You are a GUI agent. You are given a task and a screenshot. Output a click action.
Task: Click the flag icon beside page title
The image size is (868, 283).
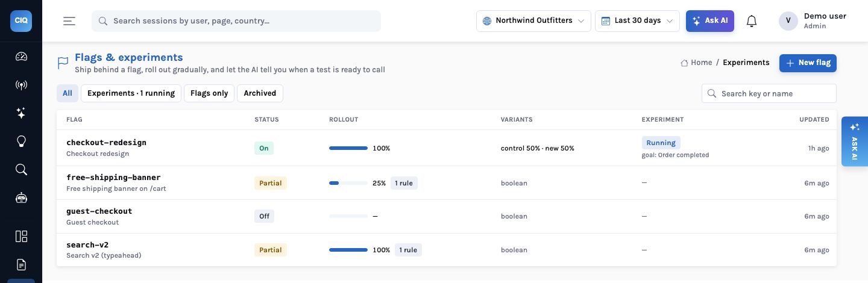[x=63, y=63]
